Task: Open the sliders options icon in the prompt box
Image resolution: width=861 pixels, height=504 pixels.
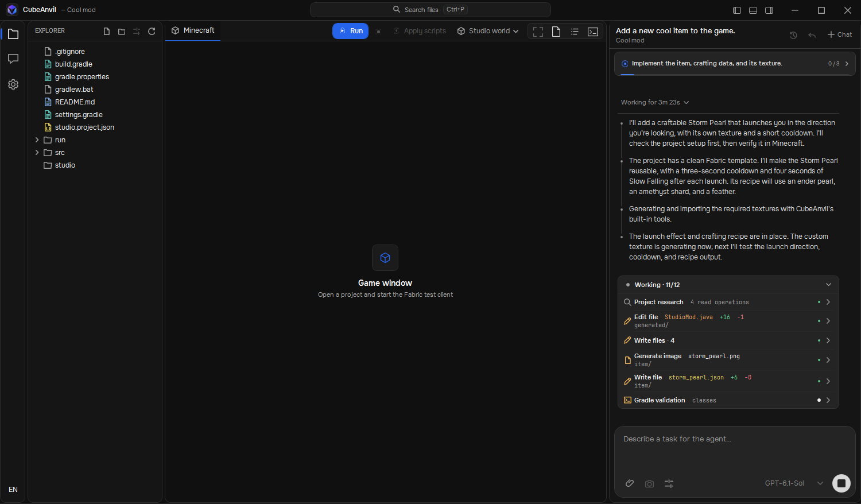Action: (669, 484)
